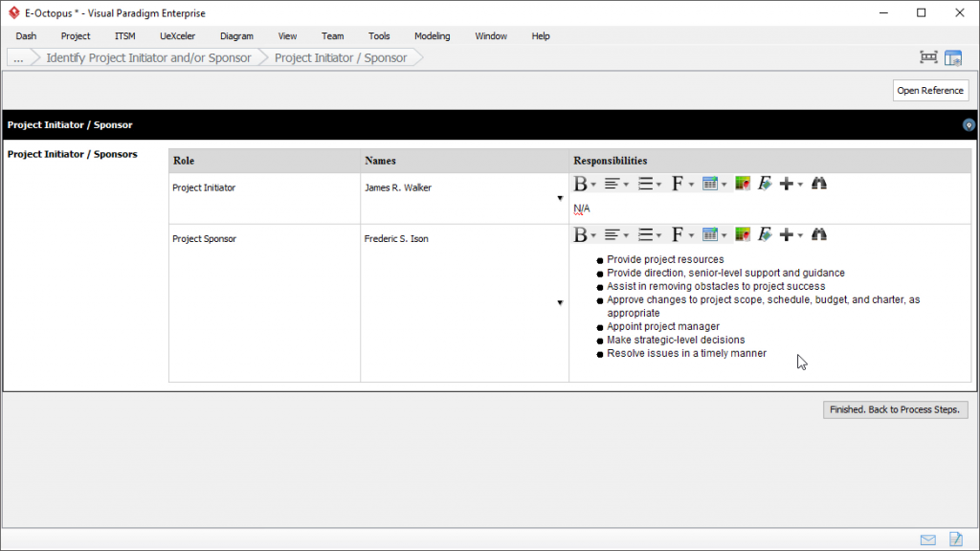This screenshot has width=980, height=551.
Task: Click the filmstrip icon near the top right
Action: 927,56
